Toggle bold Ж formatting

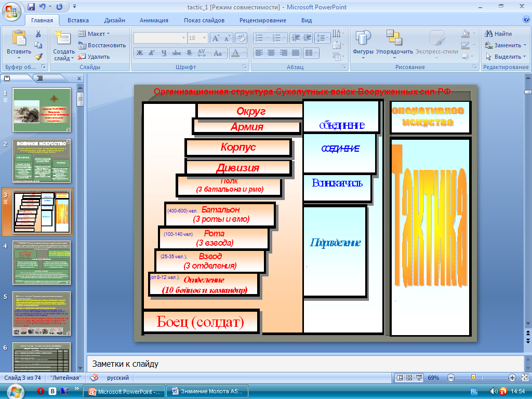point(140,52)
